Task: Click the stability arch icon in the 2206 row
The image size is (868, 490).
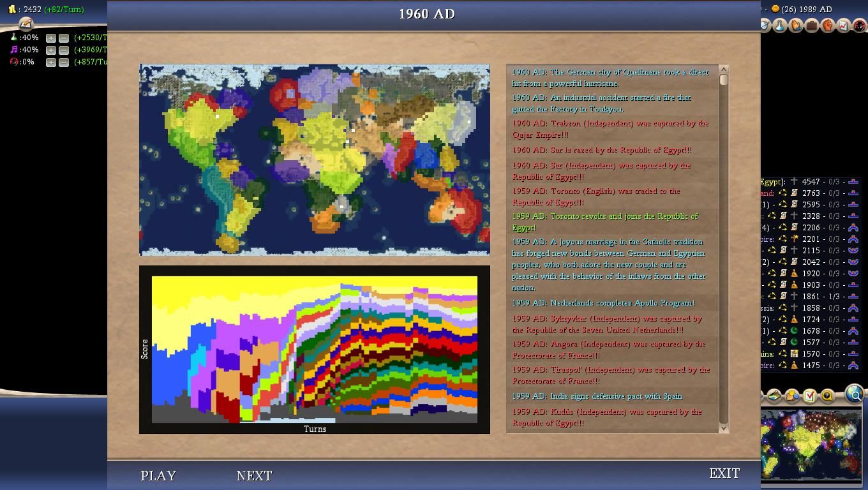Action: click(x=853, y=227)
